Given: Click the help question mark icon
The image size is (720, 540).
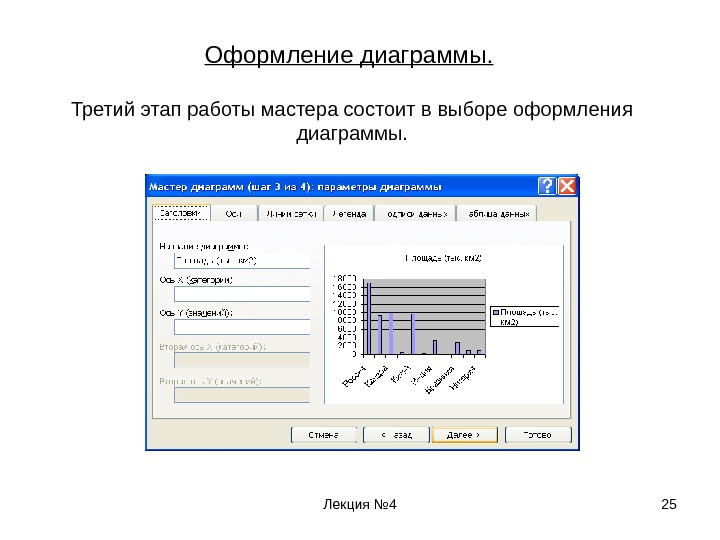Looking at the screenshot, I should pos(547,186).
